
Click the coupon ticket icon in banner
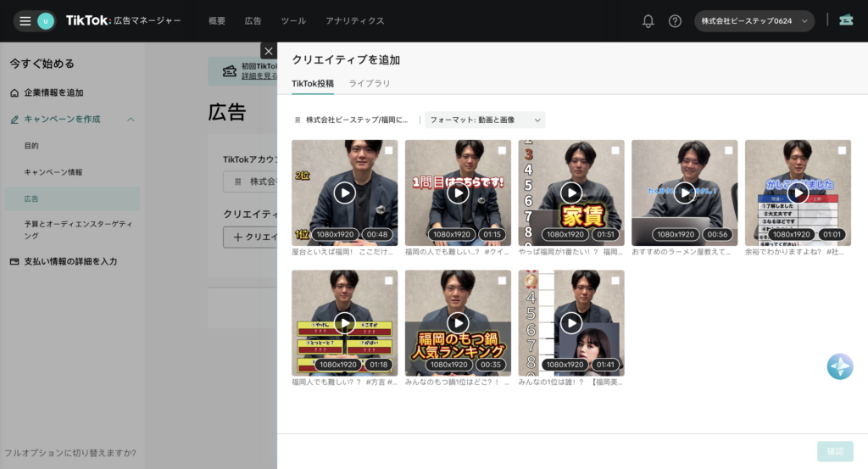click(229, 71)
